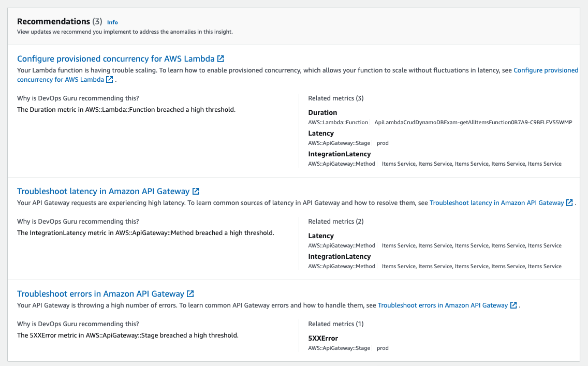Open the 'Configure provisioned concurrency for AWS Lambda' heading link

pos(116,58)
